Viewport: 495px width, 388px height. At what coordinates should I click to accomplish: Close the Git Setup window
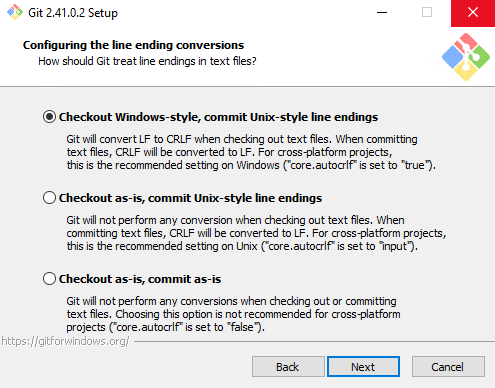pyautogui.click(x=473, y=13)
